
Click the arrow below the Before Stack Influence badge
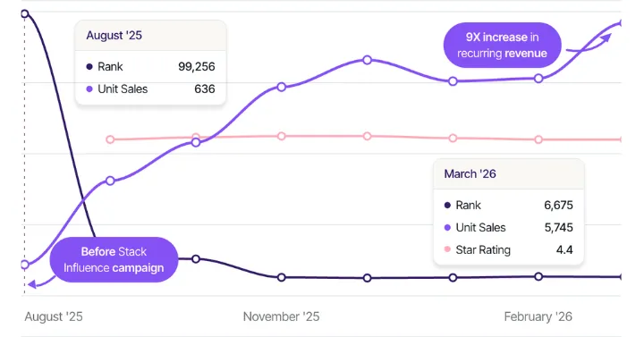[x=41, y=282]
